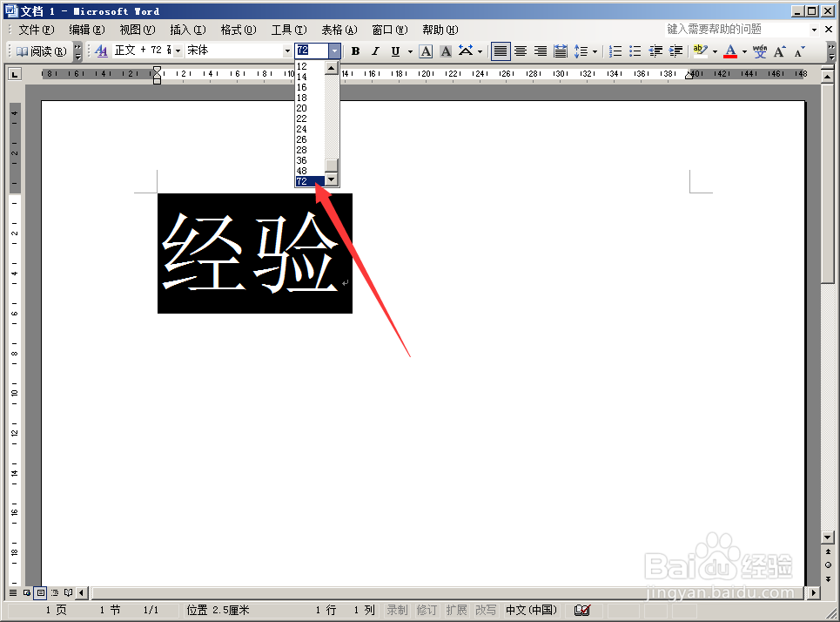
Task: Apply character shading icon
Action: coord(446,51)
